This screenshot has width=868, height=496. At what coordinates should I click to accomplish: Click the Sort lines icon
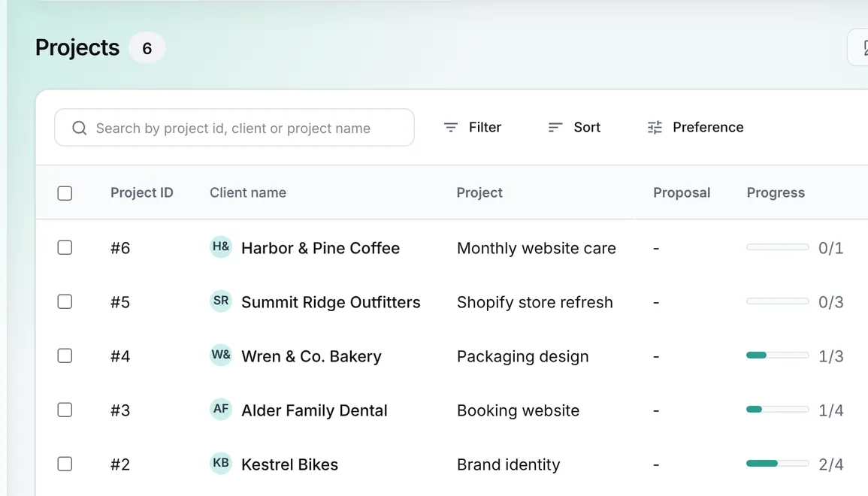(555, 127)
